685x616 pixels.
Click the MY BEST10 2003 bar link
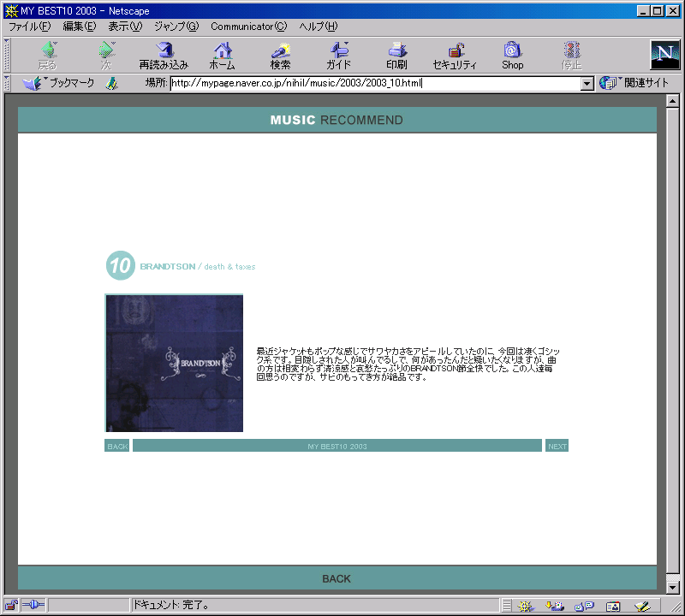pyautogui.click(x=337, y=446)
